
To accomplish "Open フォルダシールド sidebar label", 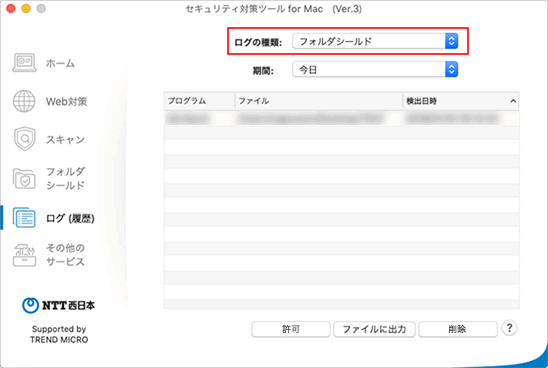I will click(x=65, y=178).
